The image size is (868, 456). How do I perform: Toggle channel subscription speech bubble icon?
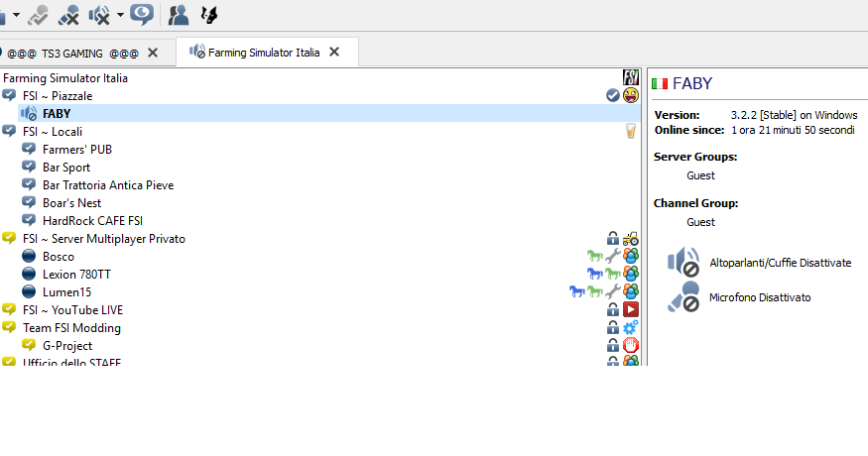coord(142,14)
